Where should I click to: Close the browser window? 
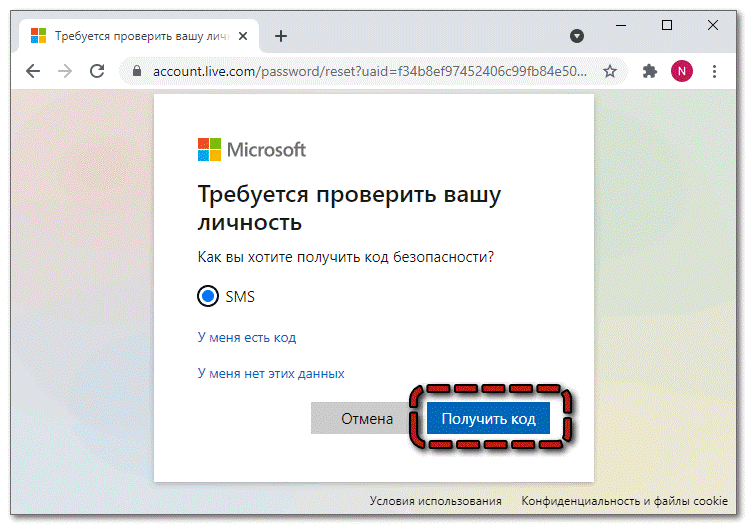click(713, 25)
